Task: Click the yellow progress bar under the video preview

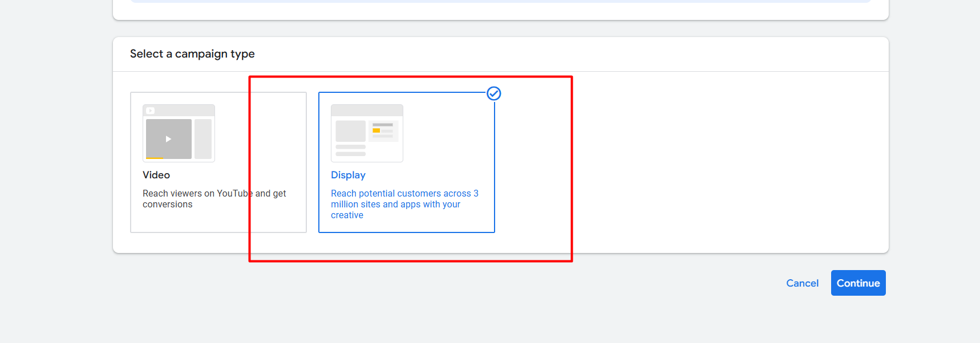Action: (155, 158)
